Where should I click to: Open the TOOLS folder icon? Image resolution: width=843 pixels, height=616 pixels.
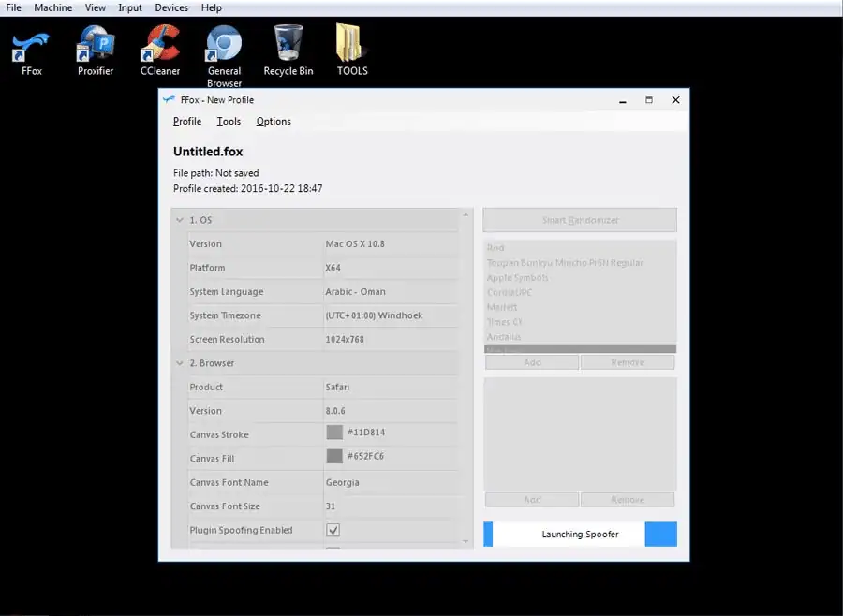click(352, 48)
